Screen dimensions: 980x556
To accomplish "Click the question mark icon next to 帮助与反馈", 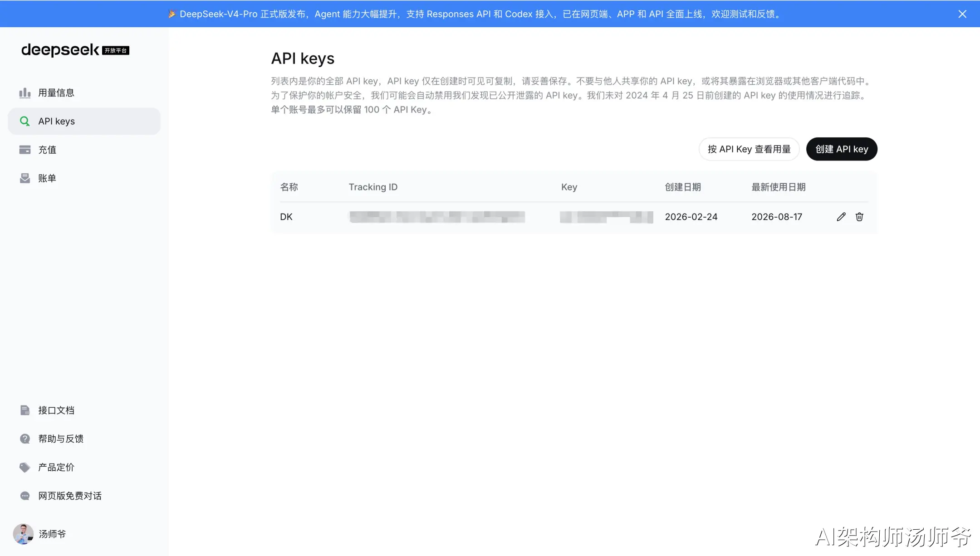I will point(25,439).
